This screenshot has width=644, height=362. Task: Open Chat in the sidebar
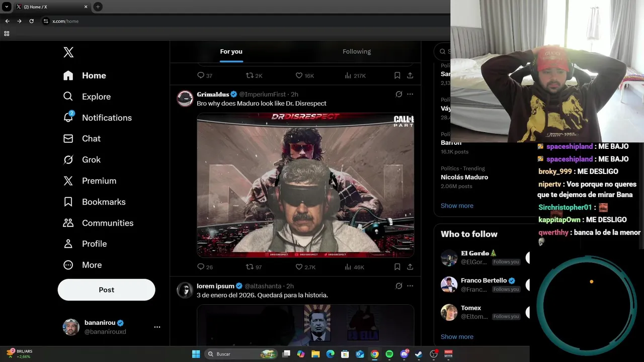(x=82, y=138)
